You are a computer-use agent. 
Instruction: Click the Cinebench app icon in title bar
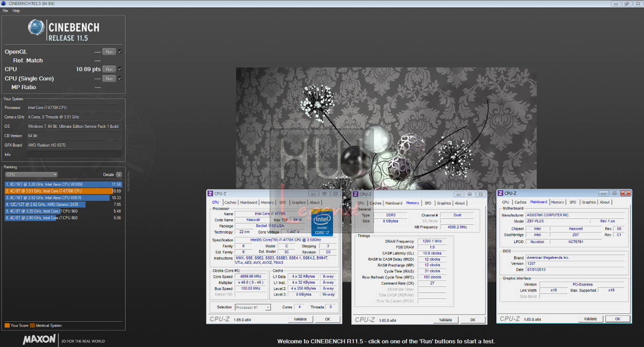[4, 3]
